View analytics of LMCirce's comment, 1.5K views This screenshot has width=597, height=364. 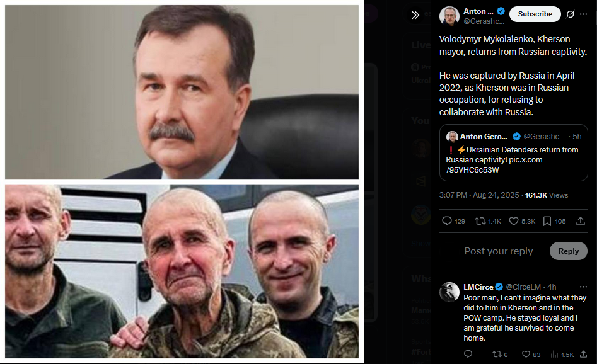tap(562, 355)
